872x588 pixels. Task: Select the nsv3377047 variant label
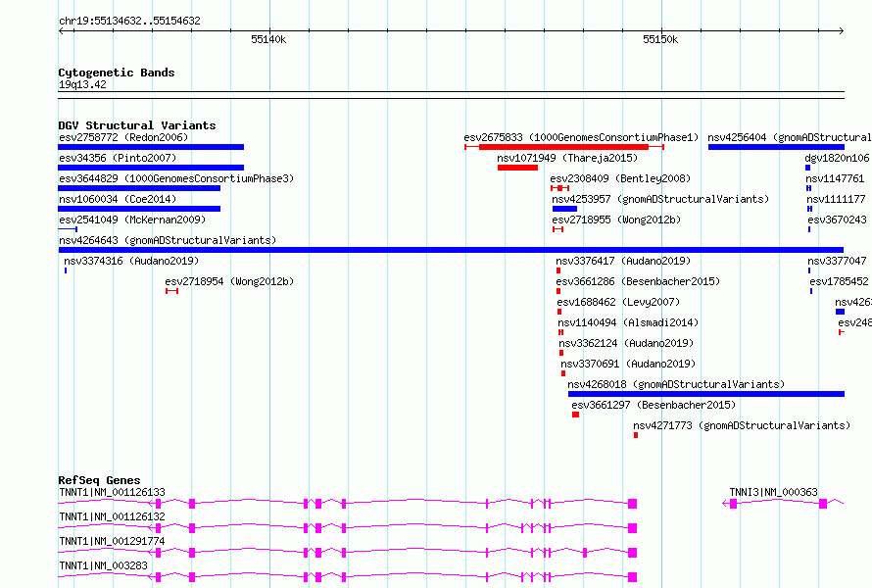click(837, 261)
